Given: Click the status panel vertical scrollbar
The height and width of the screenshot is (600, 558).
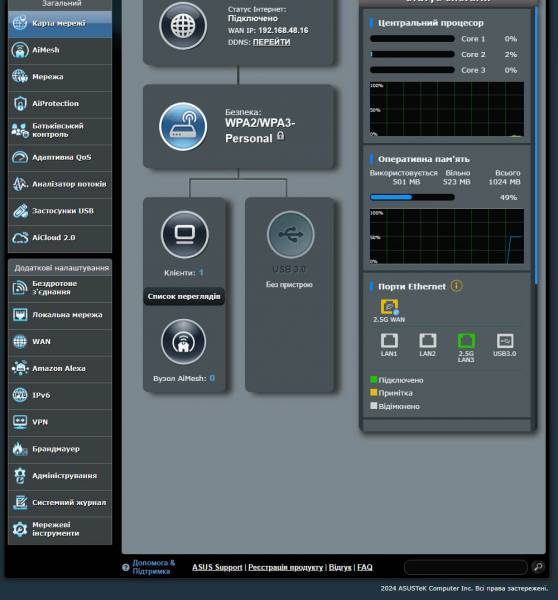Looking at the screenshot, I should coord(536,145).
